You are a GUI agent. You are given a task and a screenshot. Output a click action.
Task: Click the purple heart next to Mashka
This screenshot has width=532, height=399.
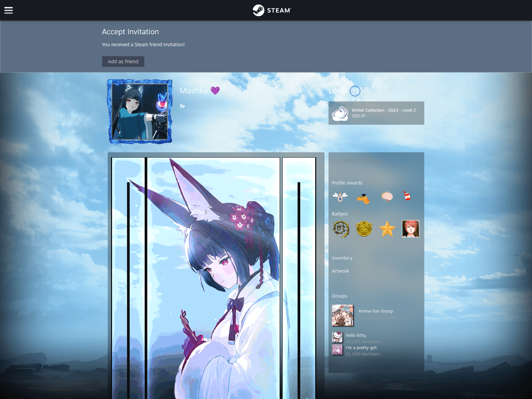click(x=215, y=90)
